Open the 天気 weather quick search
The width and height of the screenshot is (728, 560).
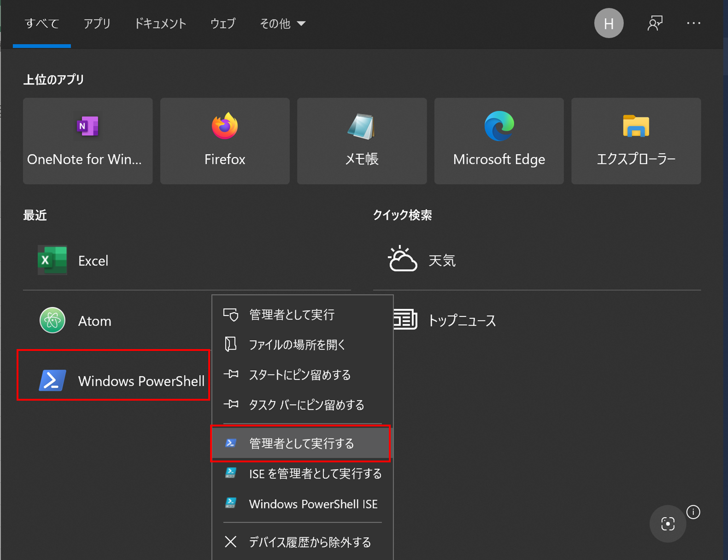[537, 260]
